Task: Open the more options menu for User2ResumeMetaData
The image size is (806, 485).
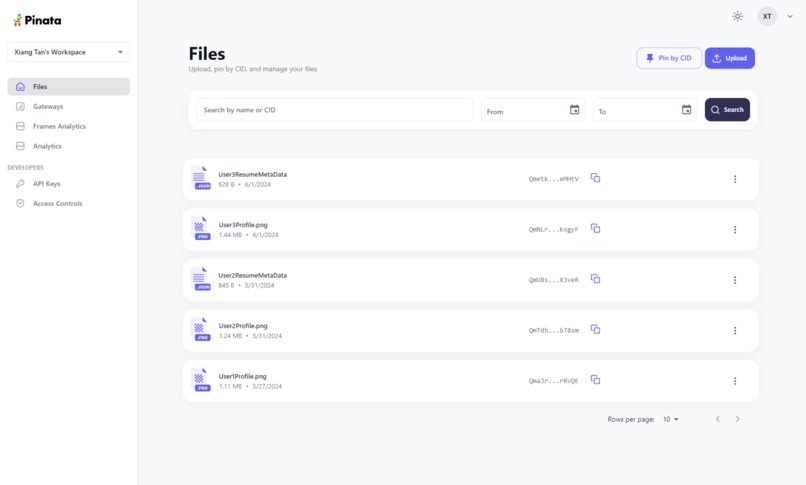Action: pos(735,280)
